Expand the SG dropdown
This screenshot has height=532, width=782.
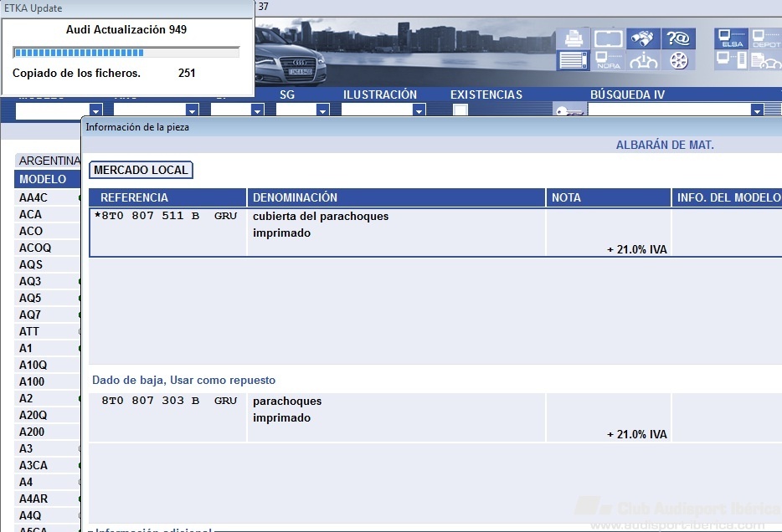click(322, 110)
